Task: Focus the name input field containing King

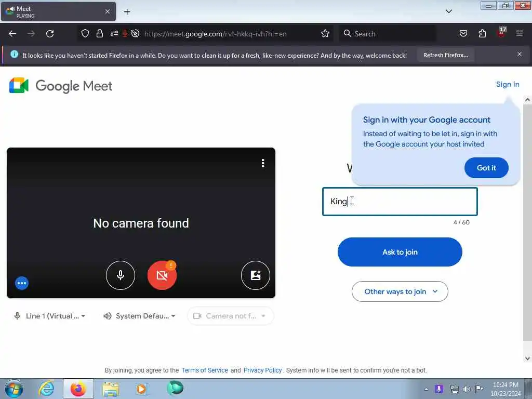Action: [x=400, y=202]
